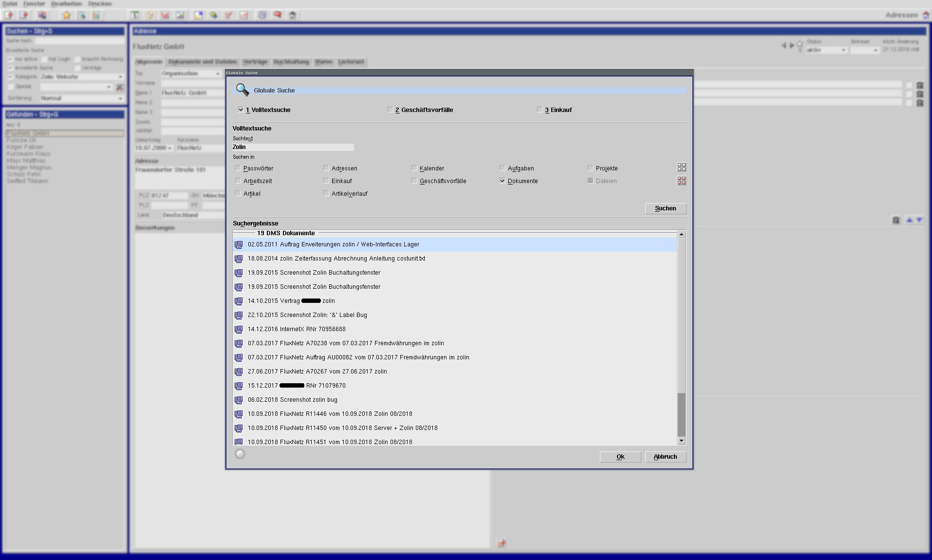The height and width of the screenshot is (560, 932).
Task: Click the results list scroll-down arrow
Action: pos(681,441)
